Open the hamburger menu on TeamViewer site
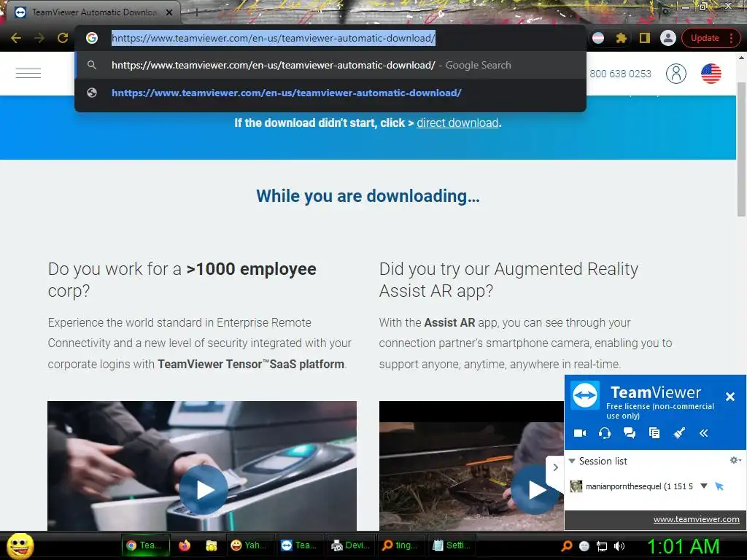Image resolution: width=747 pixels, height=560 pixels. point(28,74)
